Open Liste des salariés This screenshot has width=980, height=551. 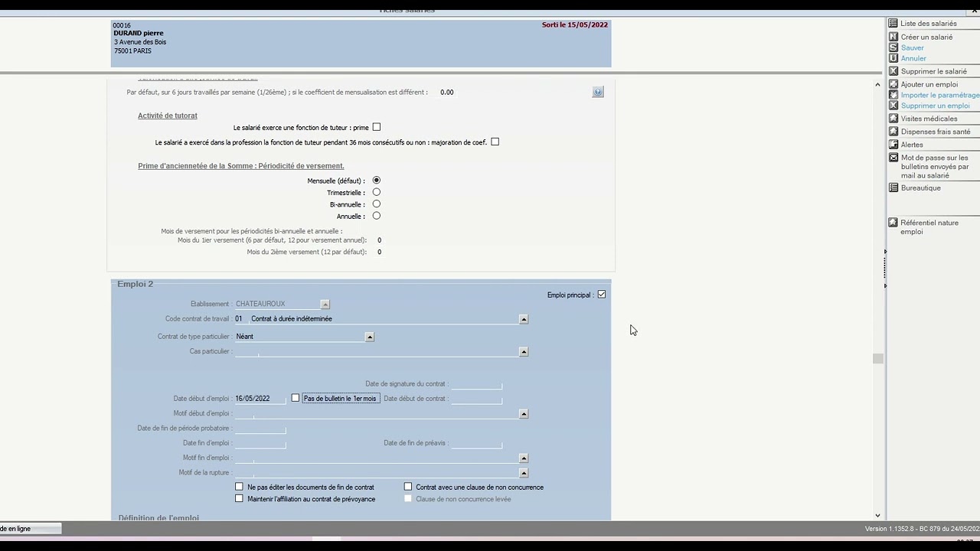coord(929,24)
